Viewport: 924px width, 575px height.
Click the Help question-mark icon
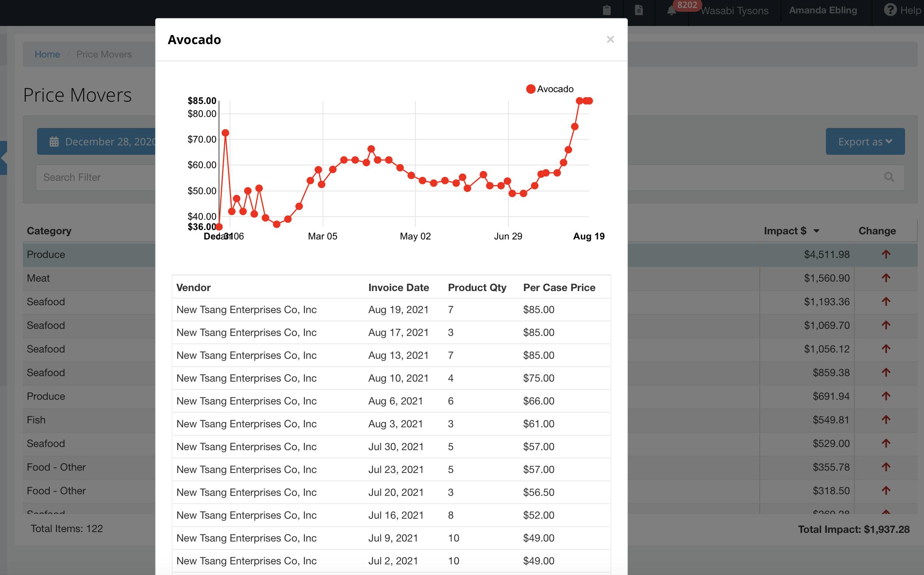pyautogui.click(x=889, y=10)
